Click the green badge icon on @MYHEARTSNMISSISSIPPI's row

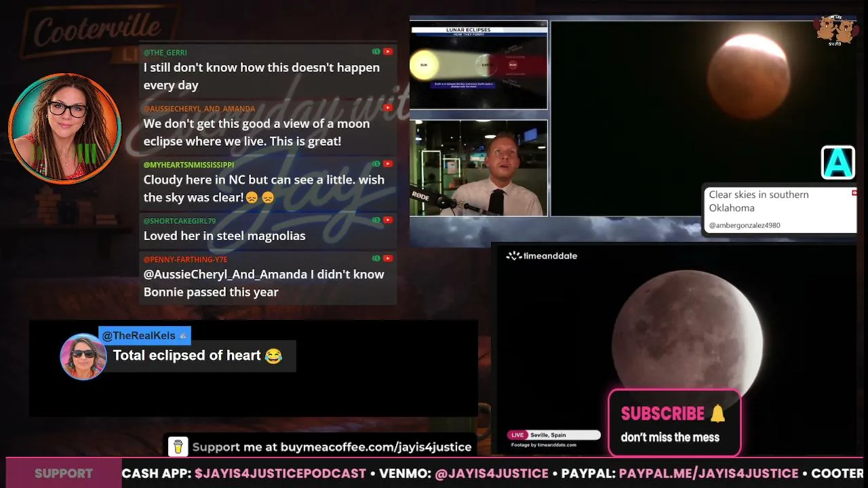pyautogui.click(x=376, y=164)
